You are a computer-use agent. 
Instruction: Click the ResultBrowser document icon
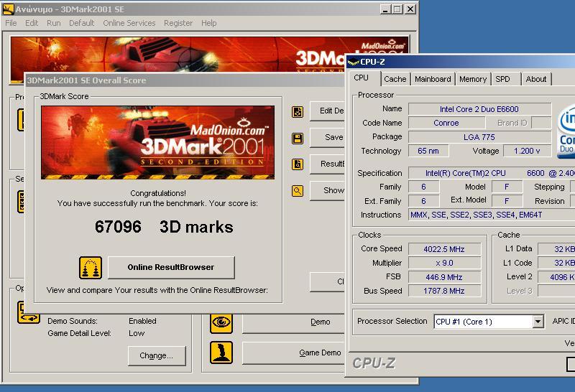298,164
